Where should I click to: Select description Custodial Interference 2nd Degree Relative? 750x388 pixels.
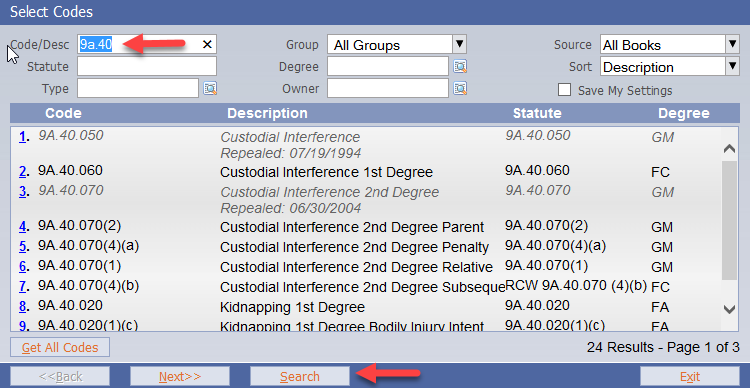pyautogui.click(x=356, y=267)
